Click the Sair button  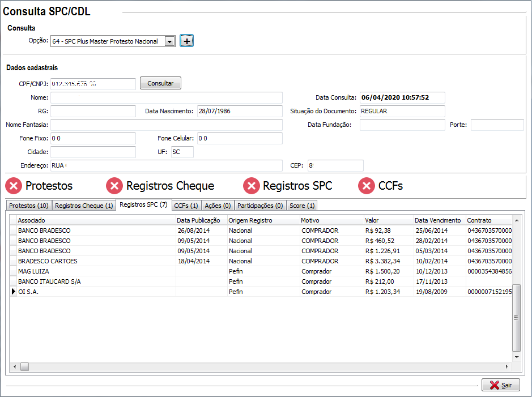point(500,385)
